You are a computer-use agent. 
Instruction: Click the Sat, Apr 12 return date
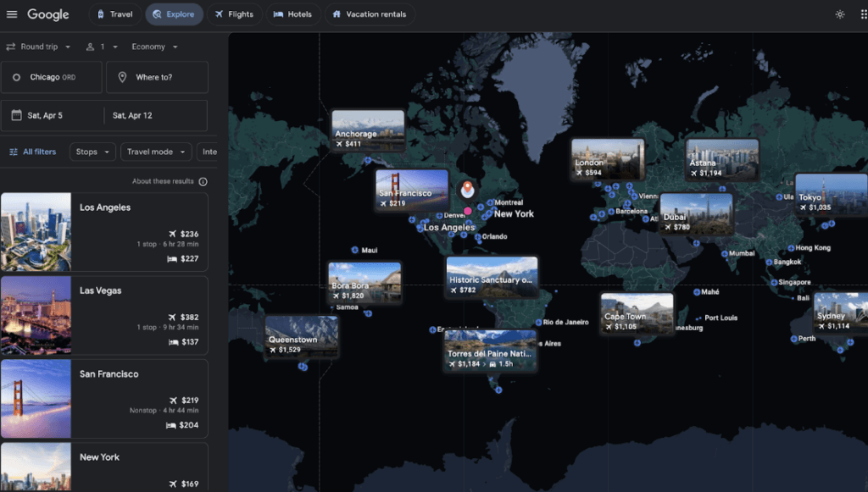coord(156,115)
